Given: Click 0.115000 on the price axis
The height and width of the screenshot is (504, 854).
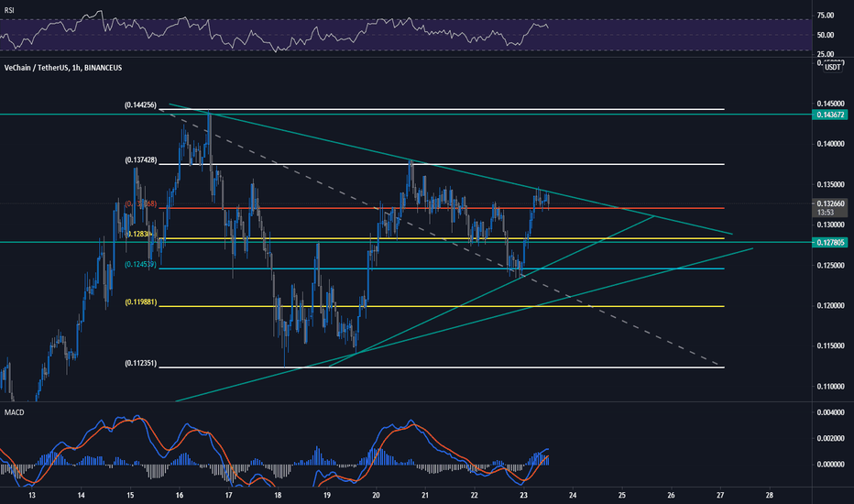Looking at the screenshot, I should [x=830, y=346].
